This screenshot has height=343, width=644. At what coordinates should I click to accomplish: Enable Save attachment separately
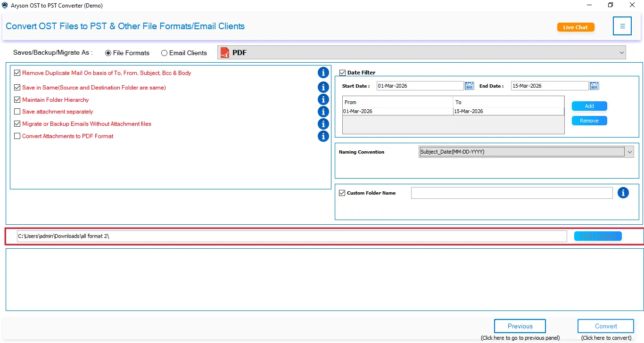17,112
